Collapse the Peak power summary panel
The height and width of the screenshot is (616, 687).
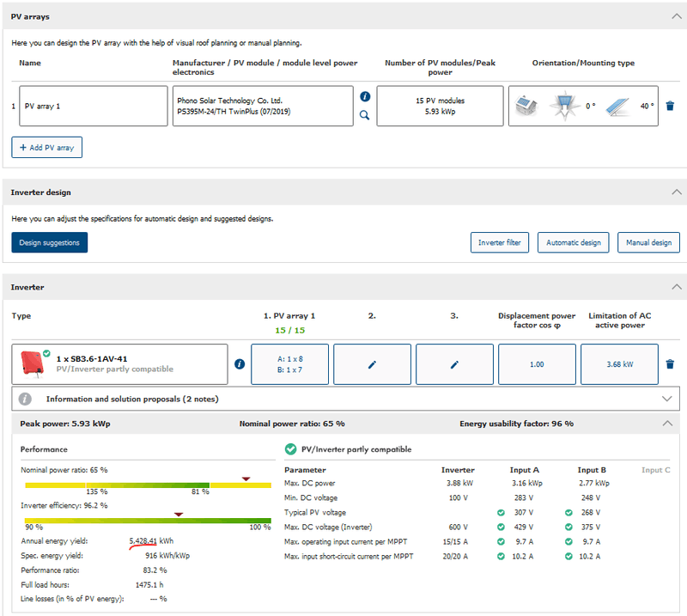point(668,424)
